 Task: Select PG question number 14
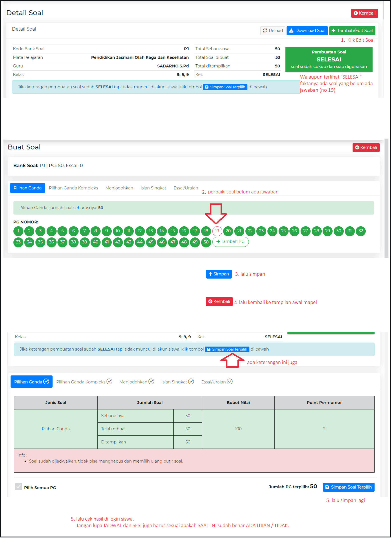coord(162,231)
